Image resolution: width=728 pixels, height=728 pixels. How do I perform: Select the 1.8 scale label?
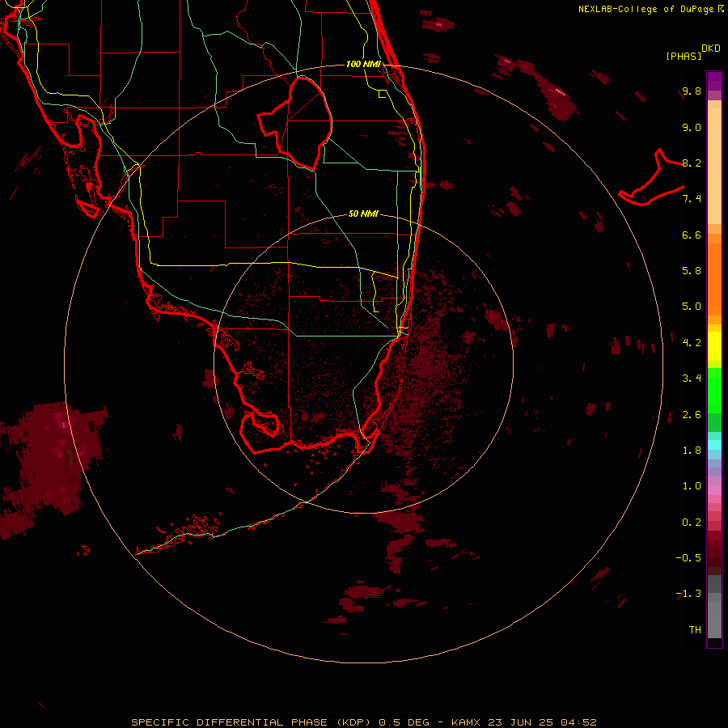(x=692, y=451)
